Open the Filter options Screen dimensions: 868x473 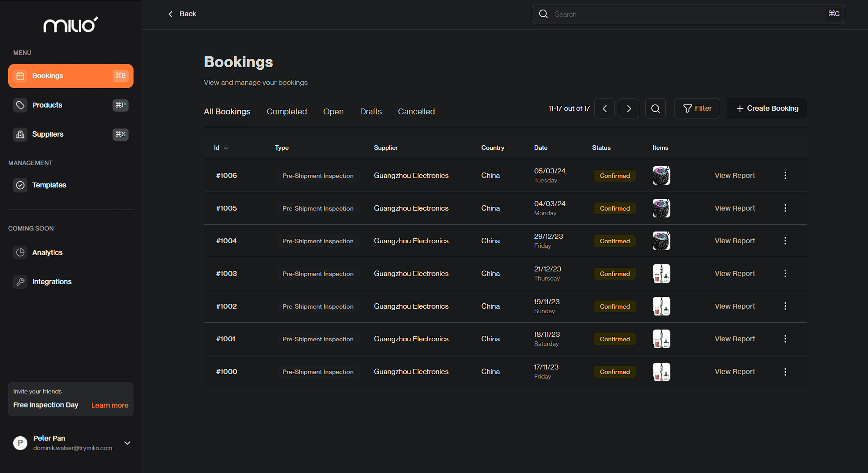tap(697, 108)
